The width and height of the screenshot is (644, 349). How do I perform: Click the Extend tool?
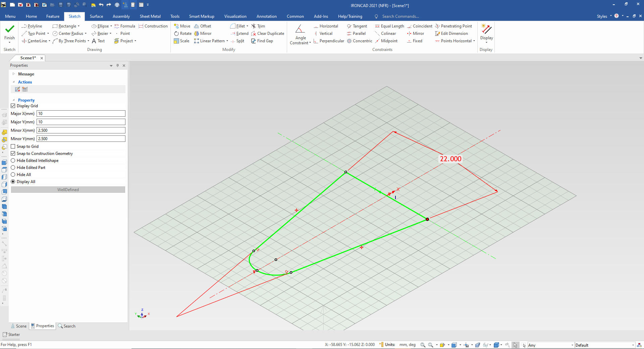pyautogui.click(x=239, y=34)
